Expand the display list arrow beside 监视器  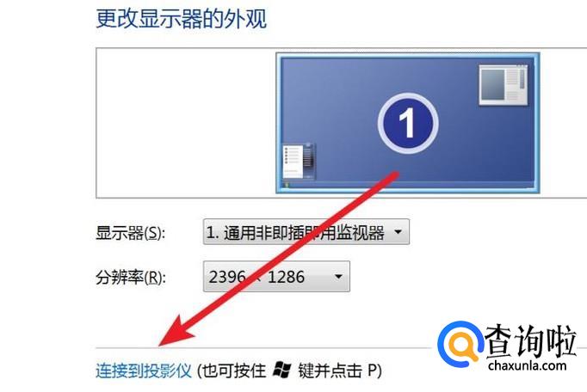[x=398, y=232]
